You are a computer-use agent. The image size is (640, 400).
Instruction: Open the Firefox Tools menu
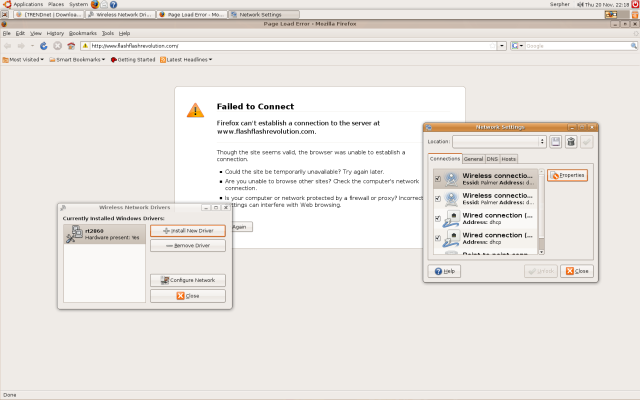coord(108,33)
